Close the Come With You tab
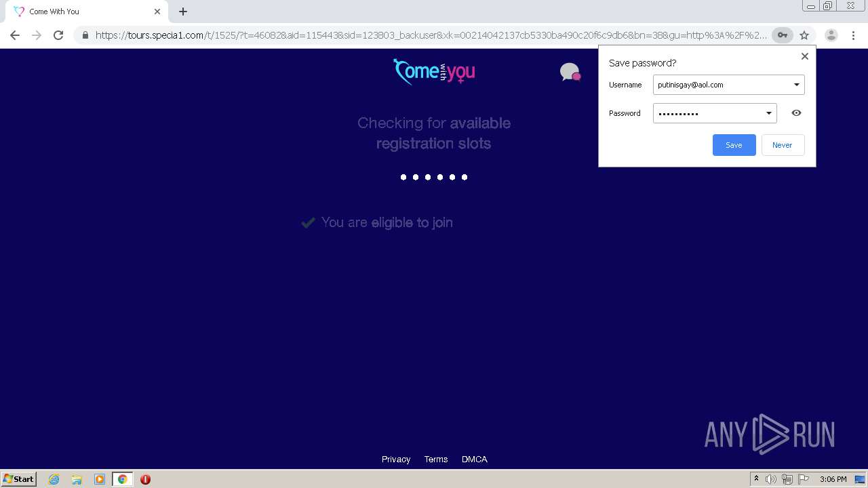This screenshot has height=488, width=868. tap(157, 12)
